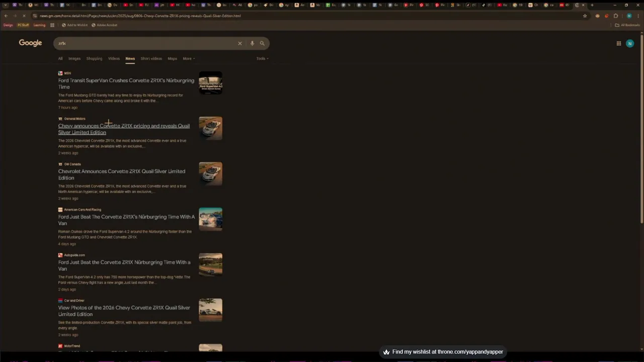Image resolution: width=644 pixels, height=362 pixels.
Task: Switch to the All results tab
Action: [x=60, y=58]
